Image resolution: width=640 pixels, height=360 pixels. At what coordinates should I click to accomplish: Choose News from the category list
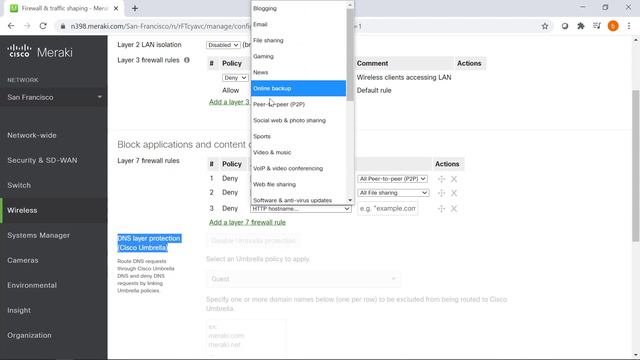pyautogui.click(x=298, y=72)
